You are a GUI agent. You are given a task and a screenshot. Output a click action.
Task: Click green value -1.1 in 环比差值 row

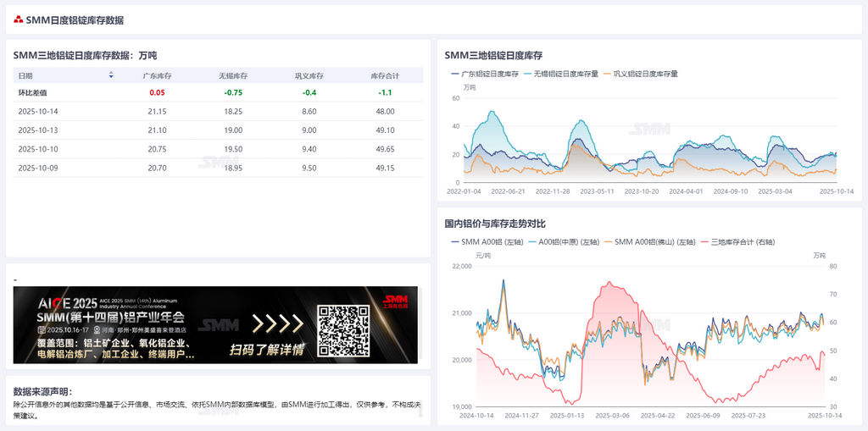click(386, 93)
